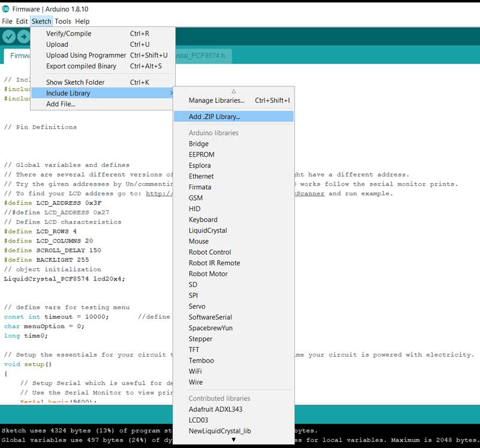Open the Help menu

point(82,22)
